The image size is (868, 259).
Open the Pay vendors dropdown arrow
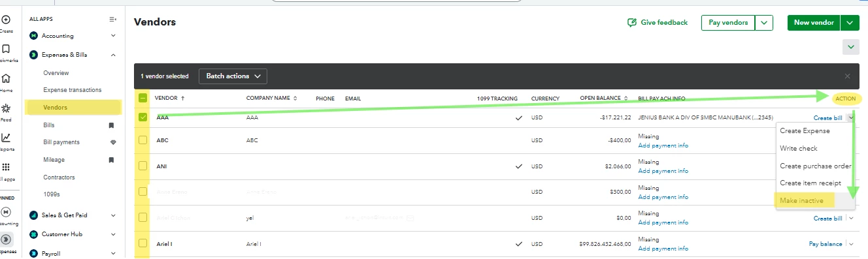[x=764, y=23]
